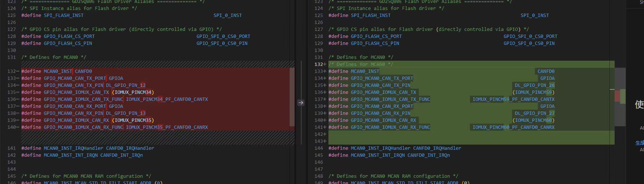Click the green addition marker in overview ruler
The width and height of the screenshot is (644, 184).
[x=623, y=96]
